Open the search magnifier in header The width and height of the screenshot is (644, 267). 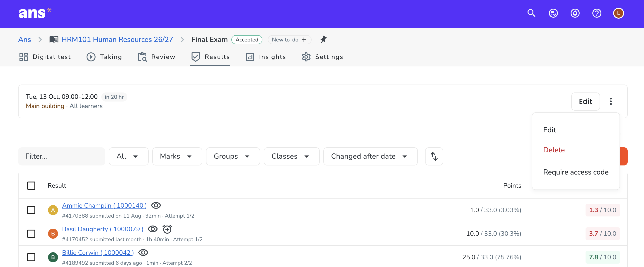tap(531, 13)
